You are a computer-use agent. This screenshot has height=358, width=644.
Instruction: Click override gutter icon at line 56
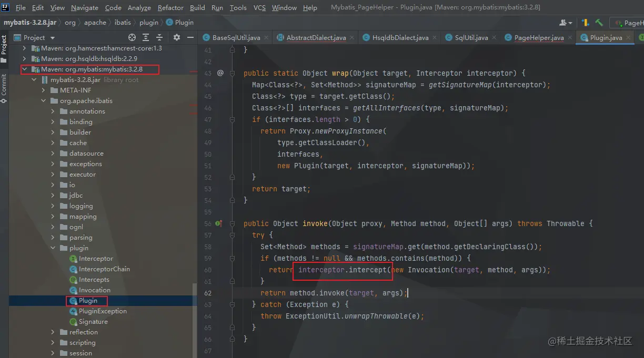pos(219,223)
